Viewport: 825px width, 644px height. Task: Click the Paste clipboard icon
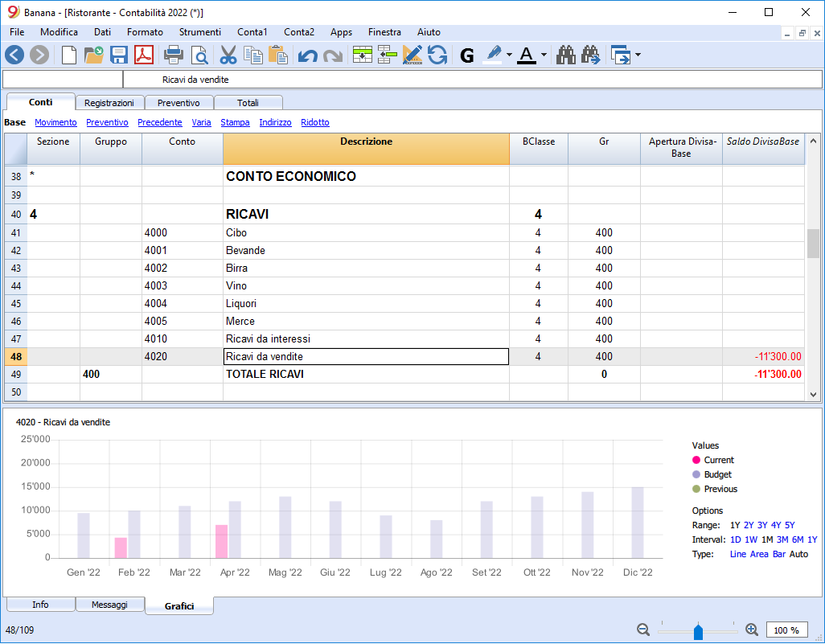point(277,55)
